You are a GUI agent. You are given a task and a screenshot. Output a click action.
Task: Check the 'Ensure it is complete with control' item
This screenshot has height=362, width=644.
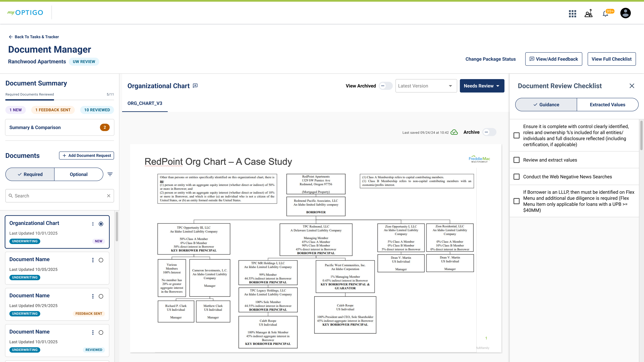coord(517,135)
